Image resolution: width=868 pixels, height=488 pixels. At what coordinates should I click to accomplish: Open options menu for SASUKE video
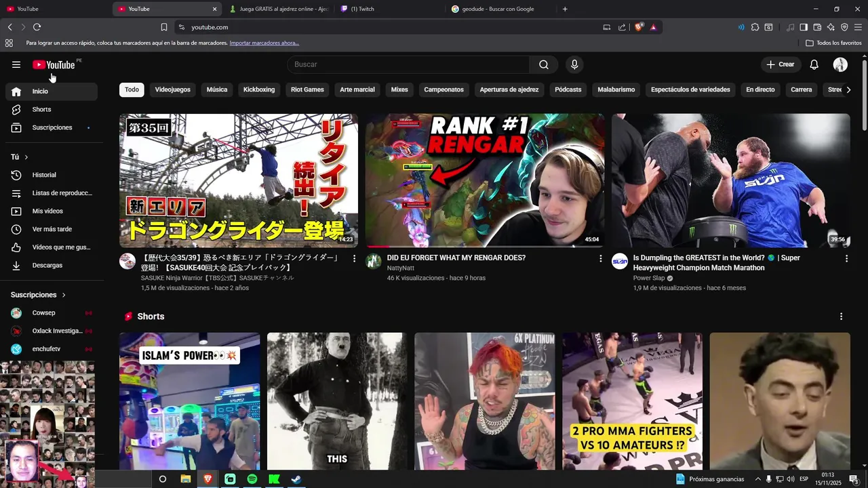(354, 258)
